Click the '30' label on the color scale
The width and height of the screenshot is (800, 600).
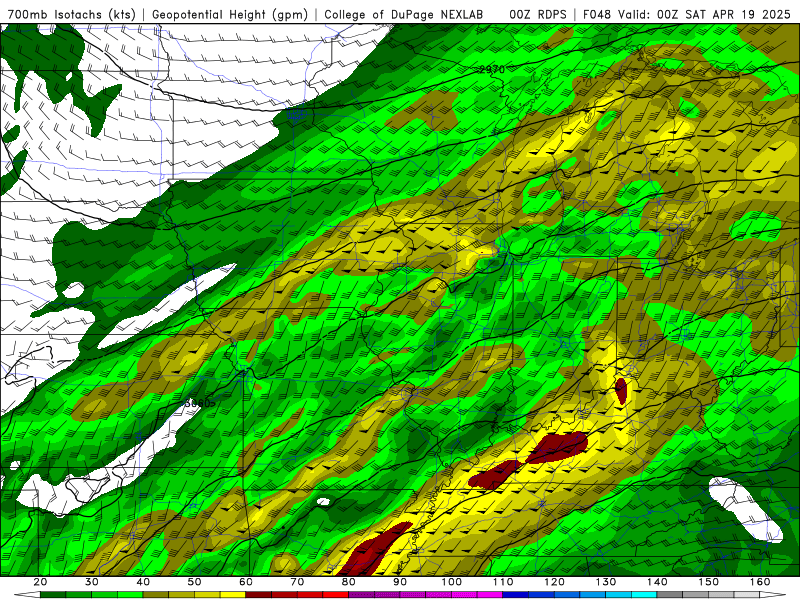coord(92,582)
